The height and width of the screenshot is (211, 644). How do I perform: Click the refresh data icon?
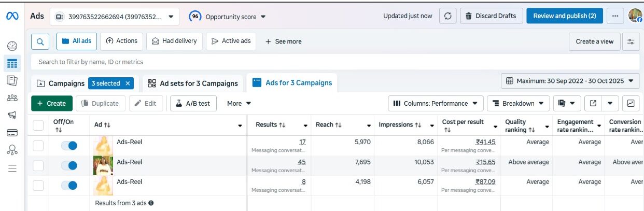(448, 16)
